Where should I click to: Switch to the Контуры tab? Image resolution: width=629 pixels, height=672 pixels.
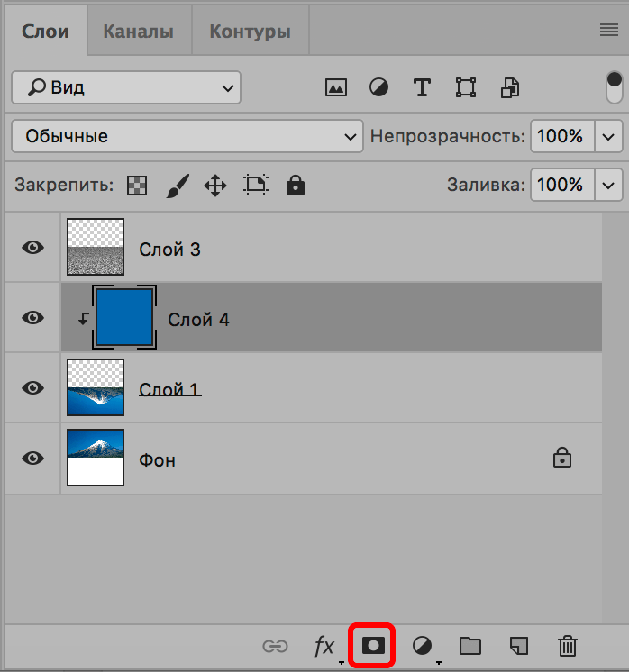[x=250, y=32]
